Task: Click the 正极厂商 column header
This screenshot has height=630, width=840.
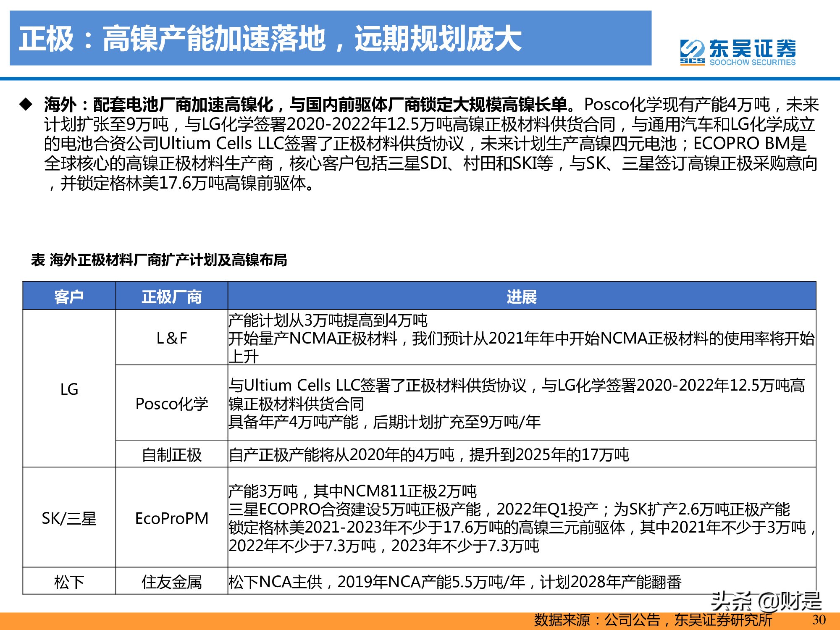Action: click(x=171, y=297)
